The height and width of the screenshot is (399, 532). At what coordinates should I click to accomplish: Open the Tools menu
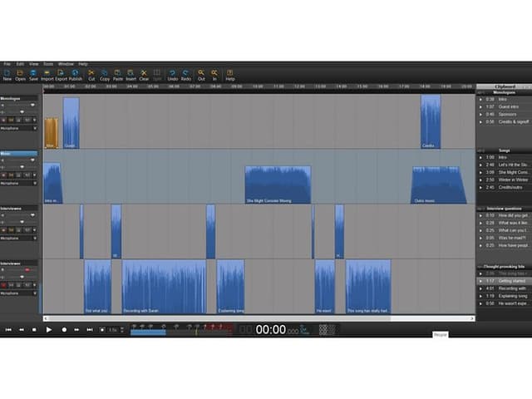[48, 64]
